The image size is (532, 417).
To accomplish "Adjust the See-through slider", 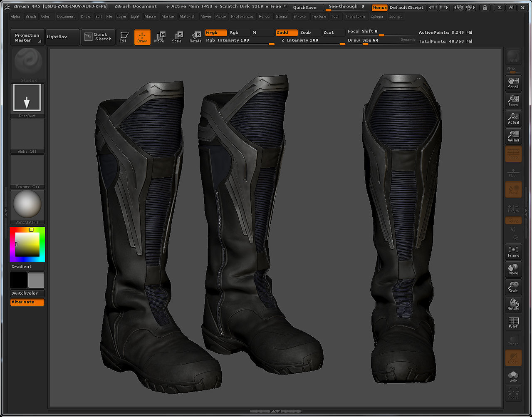I will (x=346, y=7).
